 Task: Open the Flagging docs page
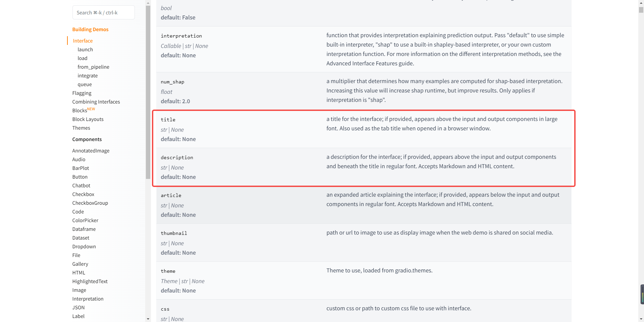point(82,93)
